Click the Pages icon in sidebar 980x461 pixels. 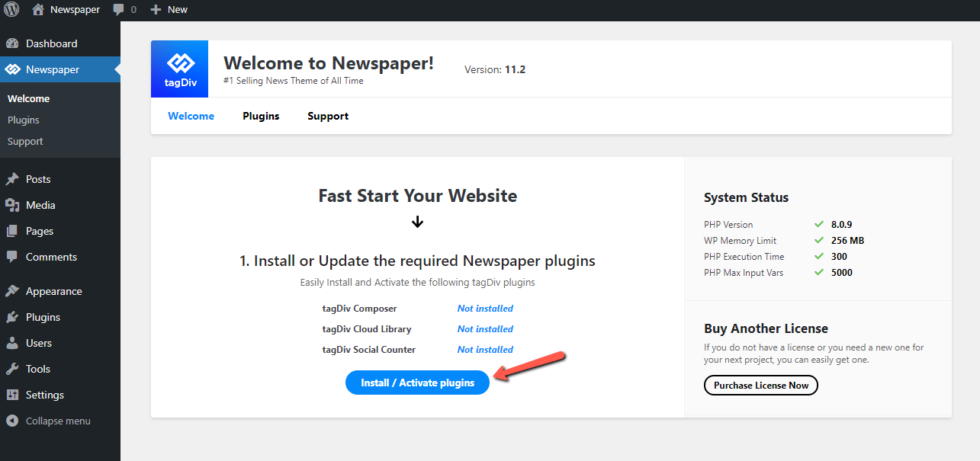click(12, 231)
